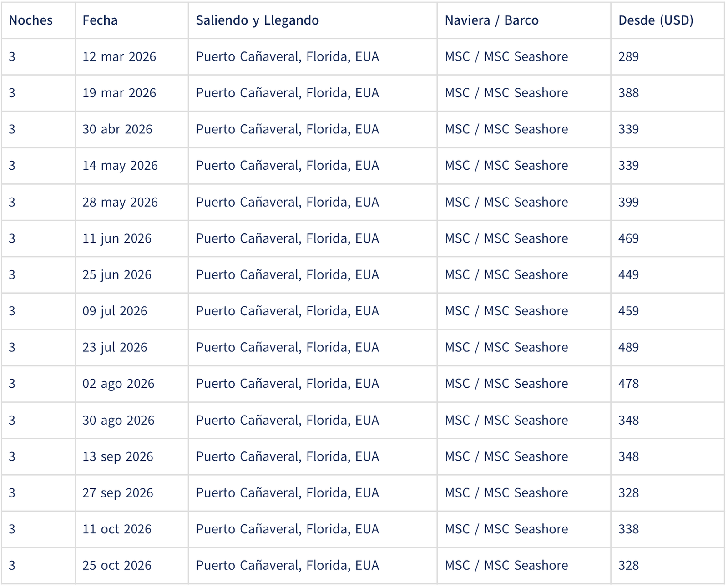This screenshot has width=728, height=588.
Task: Click price 399 for 28 may
Action: (629, 202)
